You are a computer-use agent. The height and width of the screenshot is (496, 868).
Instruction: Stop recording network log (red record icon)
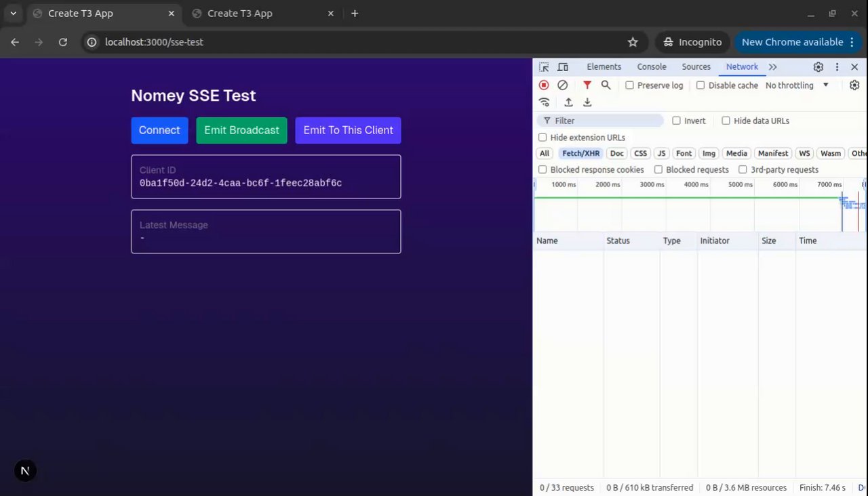coord(544,85)
